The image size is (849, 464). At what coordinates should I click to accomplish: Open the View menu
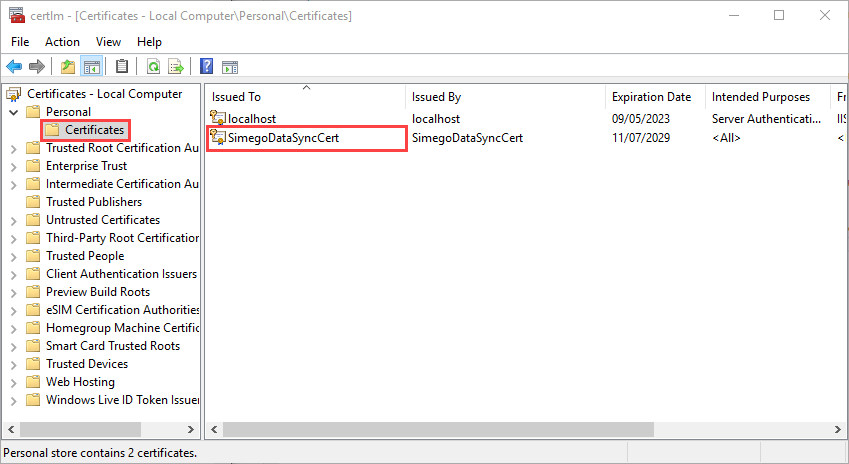[x=108, y=42]
